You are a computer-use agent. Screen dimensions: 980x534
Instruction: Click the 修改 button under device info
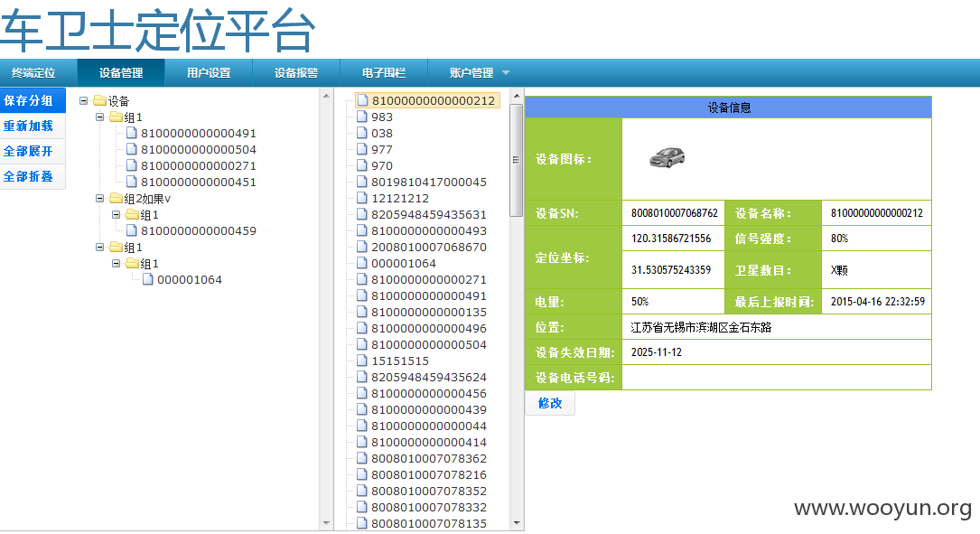click(550, 403)
